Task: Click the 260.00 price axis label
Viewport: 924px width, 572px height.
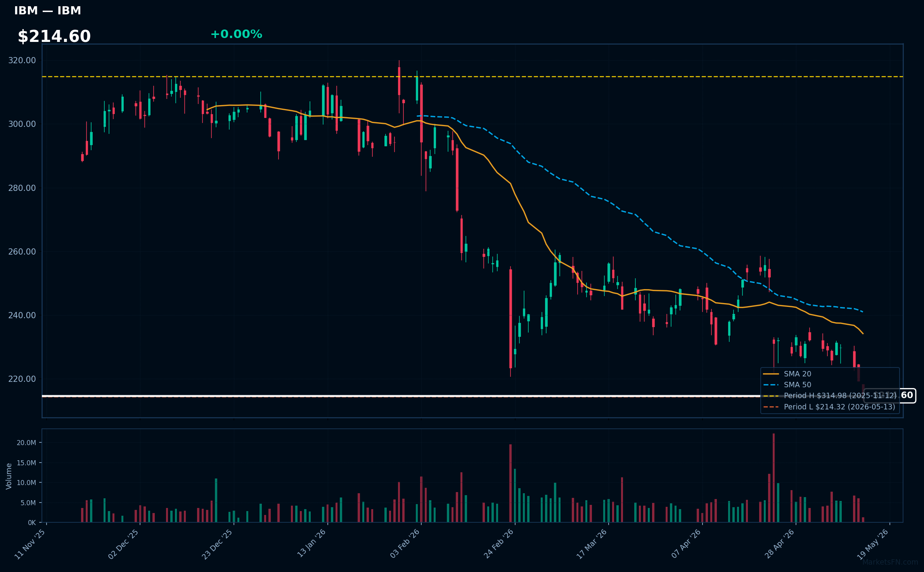Action: coord(22,251)
